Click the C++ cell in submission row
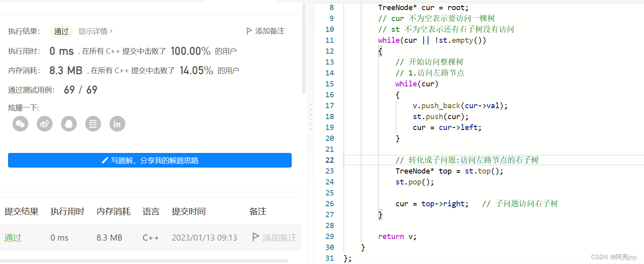Image resolution: width=644 pixels, height=264 pixels. [x=151, y=238]
